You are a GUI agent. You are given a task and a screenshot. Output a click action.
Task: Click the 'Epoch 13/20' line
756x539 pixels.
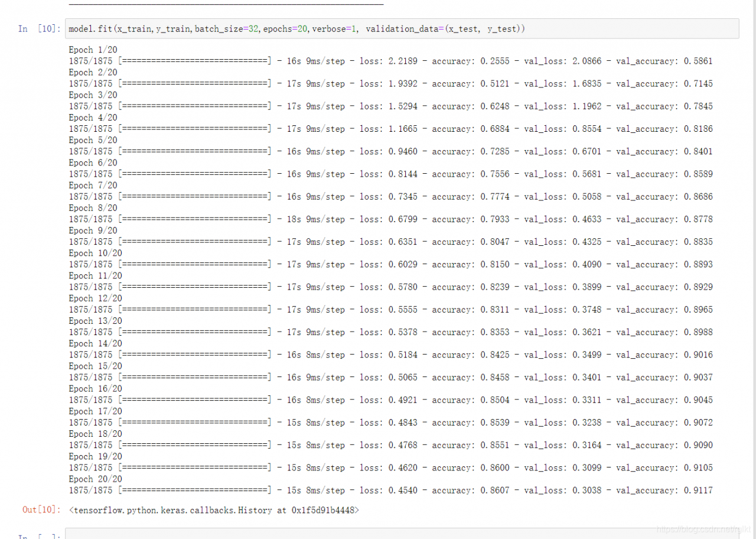tap(95, 320)
